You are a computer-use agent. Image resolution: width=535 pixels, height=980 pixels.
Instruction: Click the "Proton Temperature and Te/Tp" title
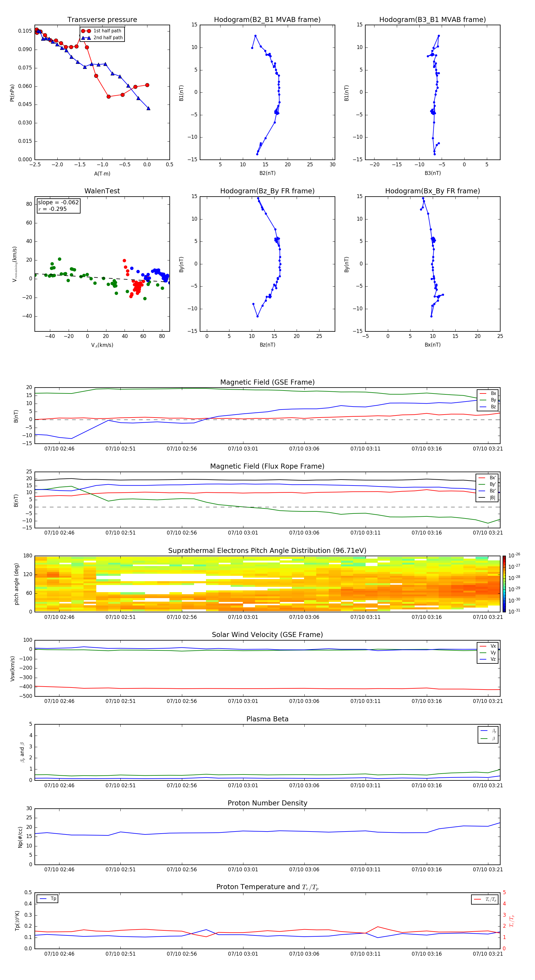(x=267, y=887)
